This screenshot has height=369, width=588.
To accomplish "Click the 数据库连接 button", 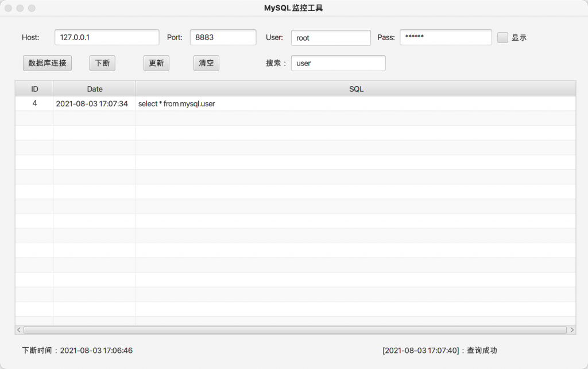I will coord(47,63).
